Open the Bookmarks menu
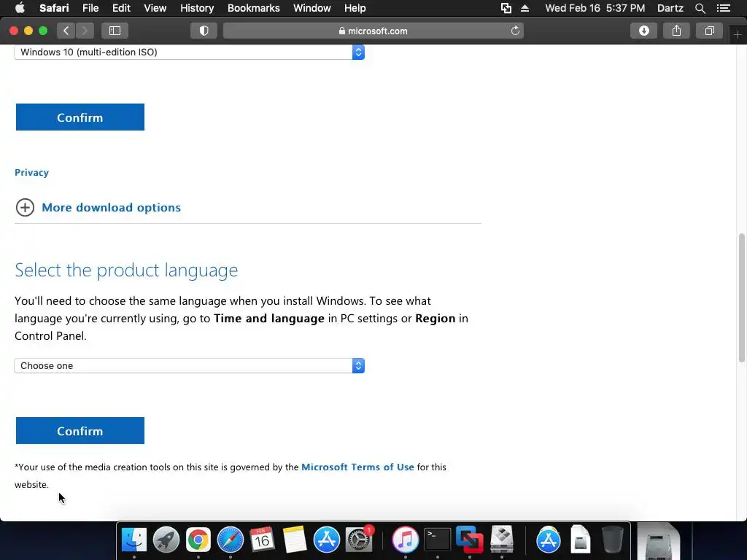Screen dimensions: 747x560 tap(253, 8)
